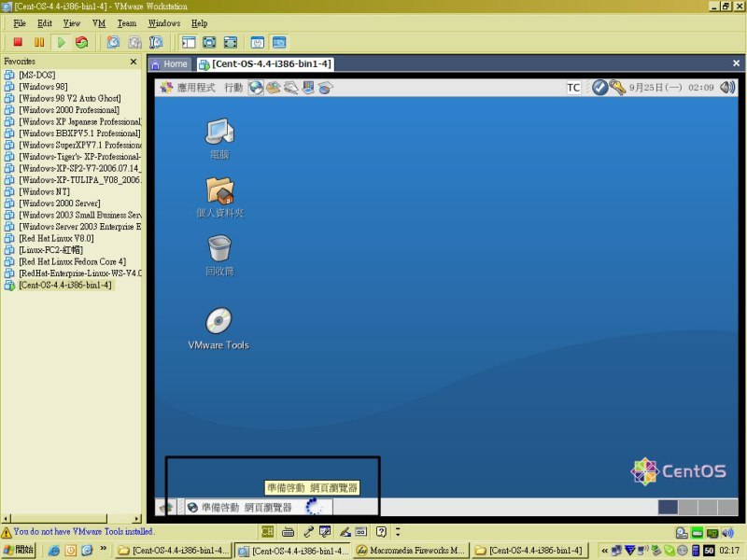The image size is (747, 560).
Task: Open the File menu
Action: click(20, 23)
